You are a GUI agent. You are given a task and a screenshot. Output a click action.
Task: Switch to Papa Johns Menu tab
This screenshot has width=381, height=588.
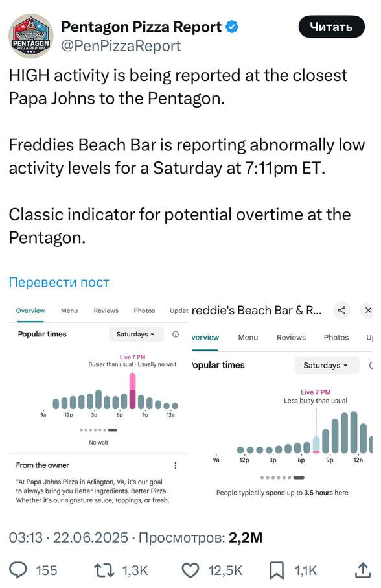click(x=69, y=311)
